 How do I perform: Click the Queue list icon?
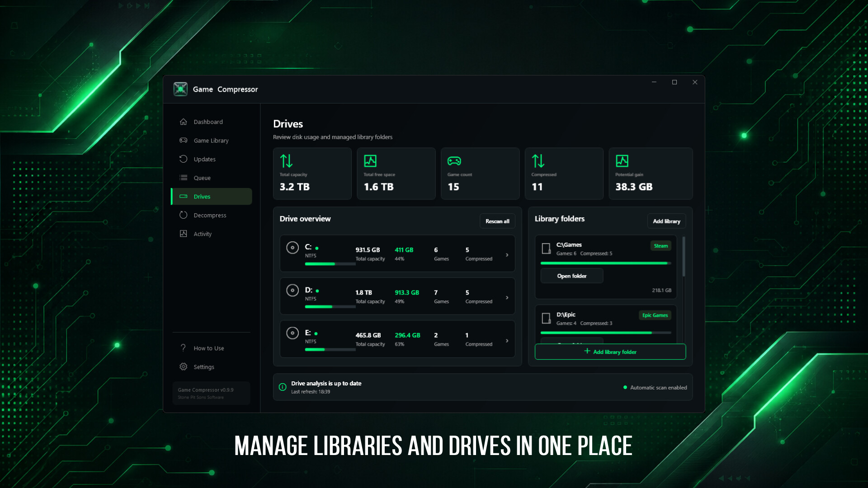183,178
